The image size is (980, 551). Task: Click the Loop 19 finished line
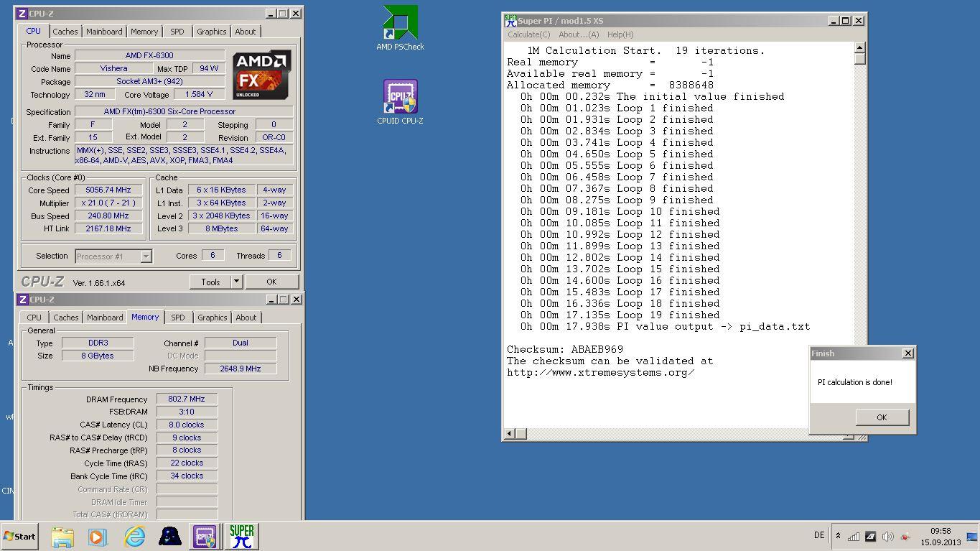point(620,315)
